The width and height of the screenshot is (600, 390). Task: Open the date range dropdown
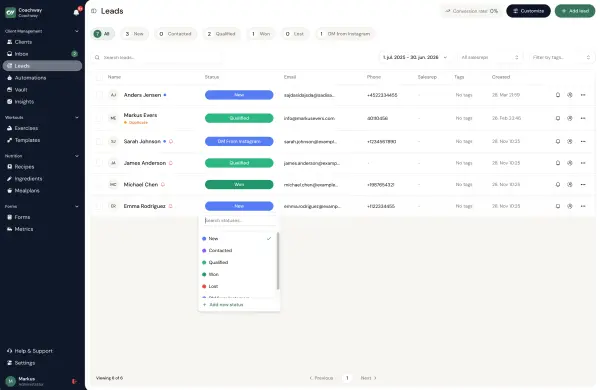tap(415, 57)
